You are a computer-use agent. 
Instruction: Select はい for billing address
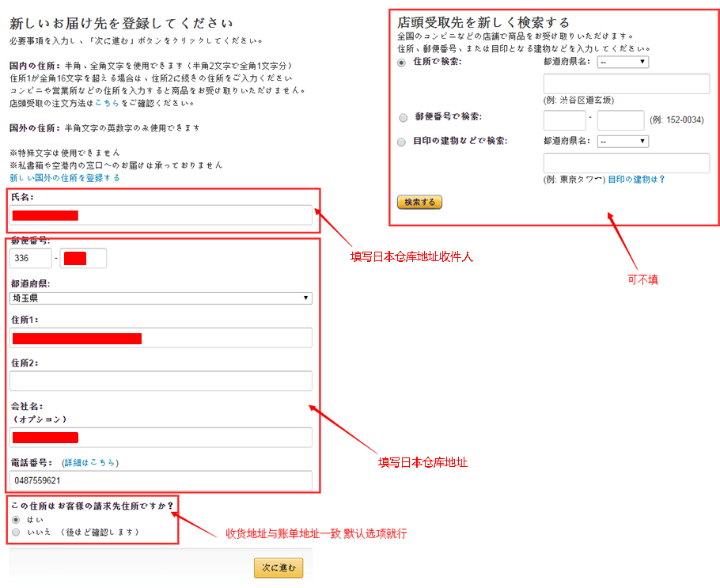[16, 520]
